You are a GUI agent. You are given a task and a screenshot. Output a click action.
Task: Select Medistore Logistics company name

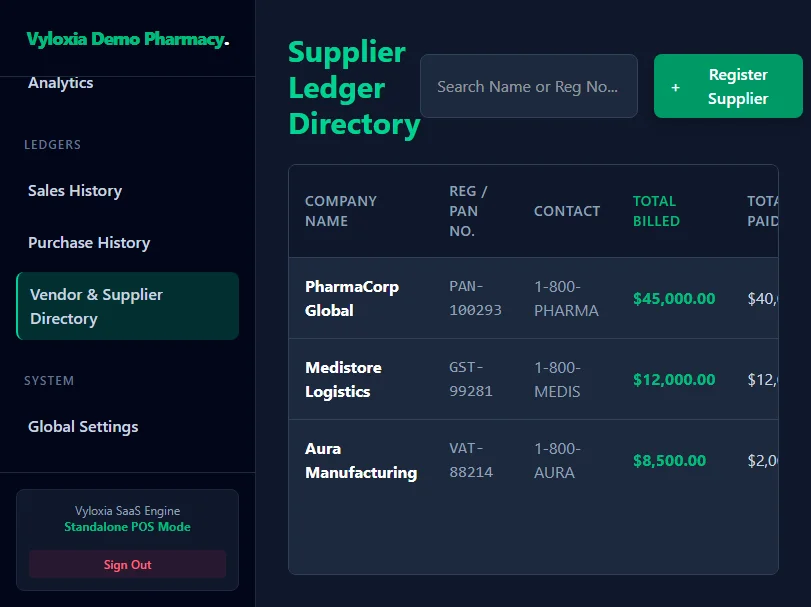point(343,380)
